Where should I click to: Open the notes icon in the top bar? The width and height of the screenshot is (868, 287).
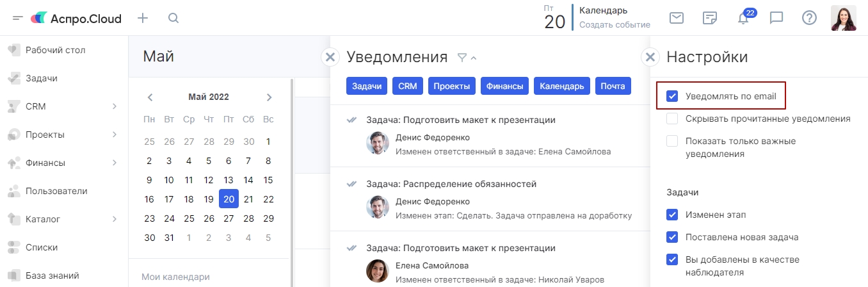pos(709,18)
